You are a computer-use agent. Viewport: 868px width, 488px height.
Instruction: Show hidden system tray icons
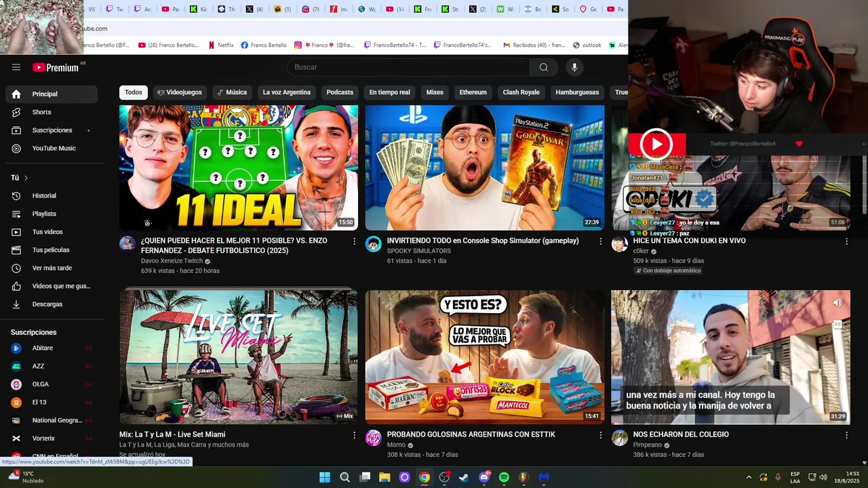pos(749,477)
